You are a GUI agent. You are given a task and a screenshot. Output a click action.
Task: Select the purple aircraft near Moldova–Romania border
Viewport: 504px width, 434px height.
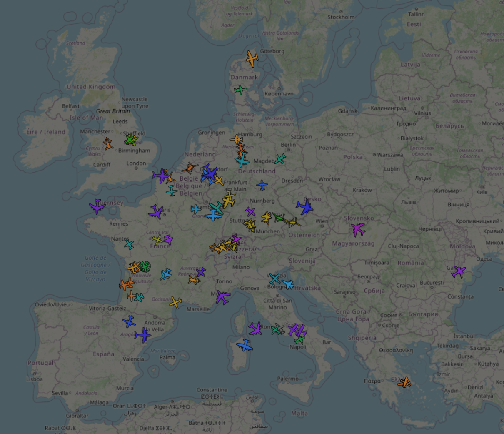(x=459, y=272)
